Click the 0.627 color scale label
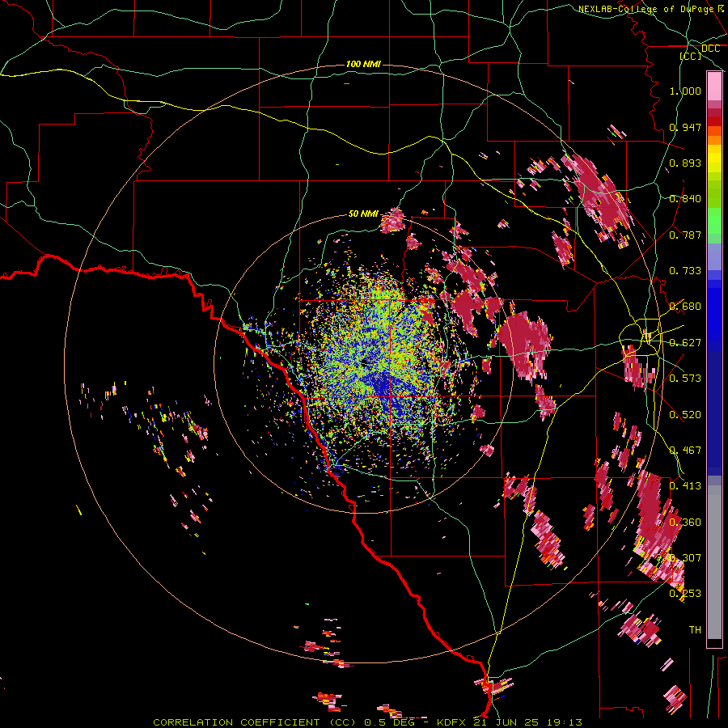Viewport: 728px width, 728px height. click(685, 343)
